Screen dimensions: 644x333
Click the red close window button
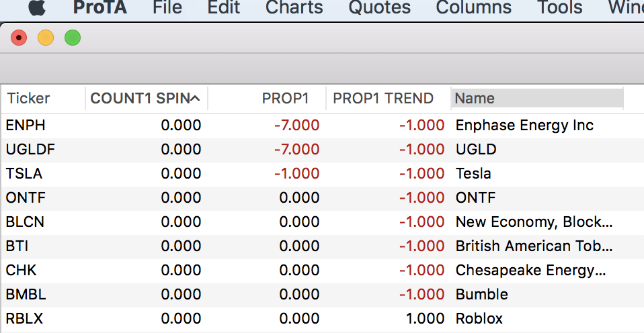(x=18, y=38)
